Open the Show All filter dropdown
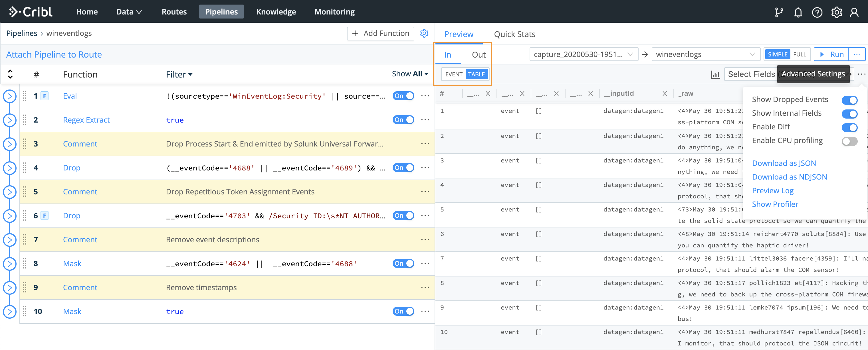 pos(409,74)
